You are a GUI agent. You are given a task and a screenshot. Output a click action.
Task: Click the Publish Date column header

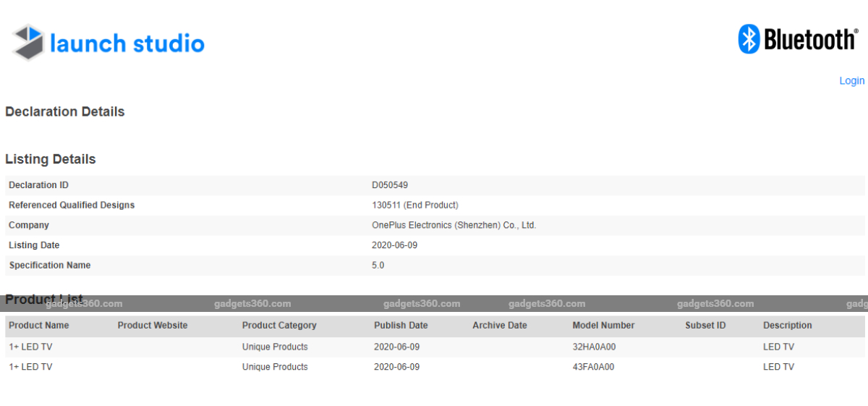tap(401, 326)
